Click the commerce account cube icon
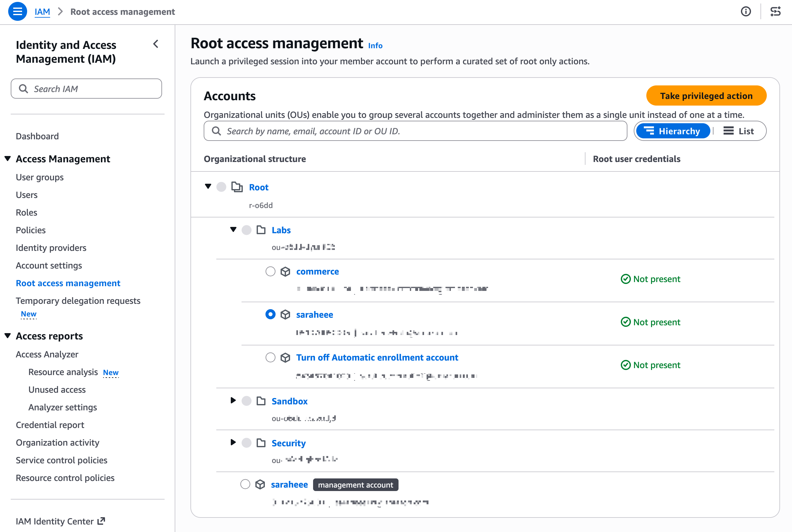 coord(285,271)
